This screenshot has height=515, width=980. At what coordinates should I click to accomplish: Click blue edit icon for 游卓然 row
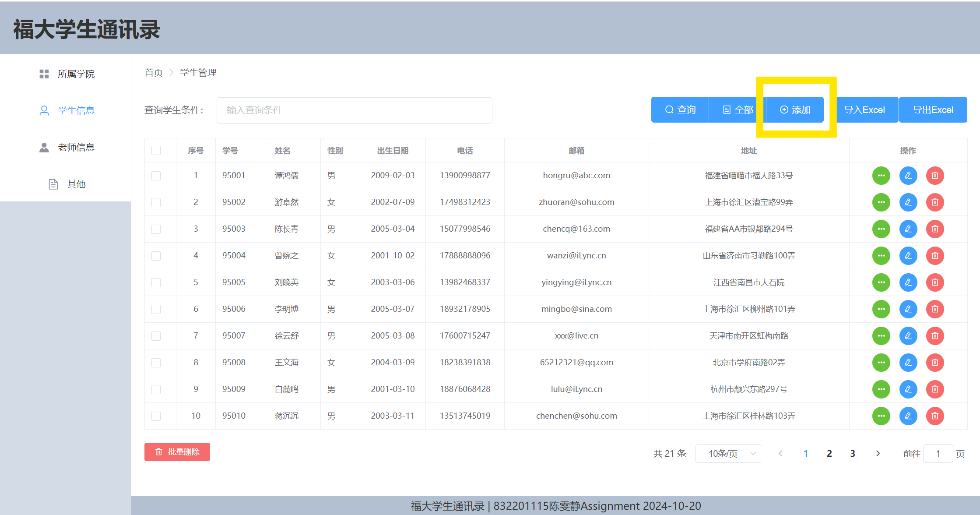click(x=908, y=202)
